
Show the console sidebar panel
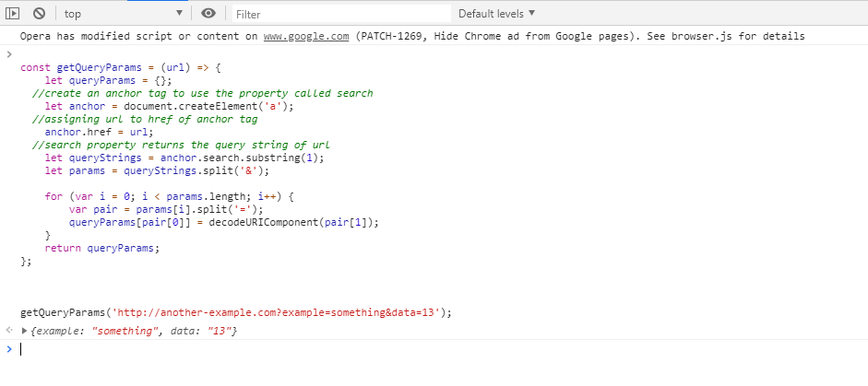(13, 14)
